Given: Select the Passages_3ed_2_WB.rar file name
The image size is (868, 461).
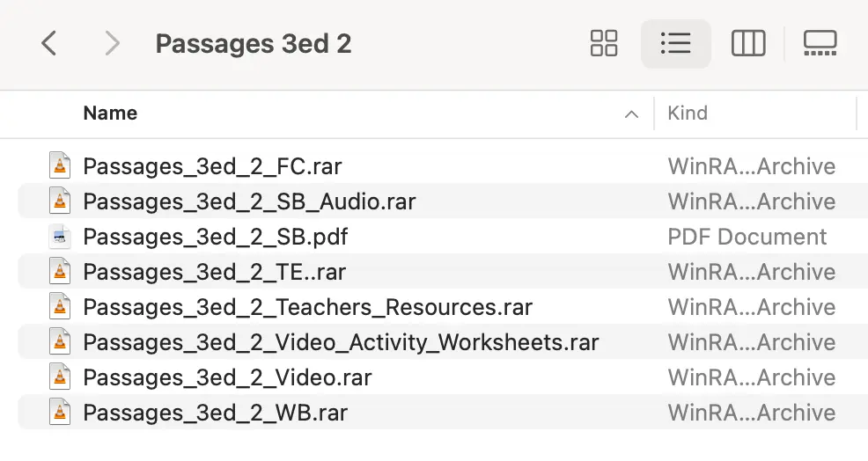Looking at the screenshot, I should click(216, 413).
